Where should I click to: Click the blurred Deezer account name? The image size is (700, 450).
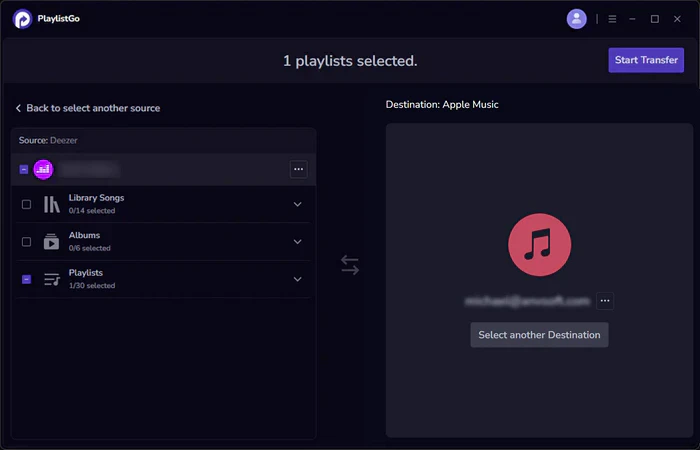tap(90, 169)
